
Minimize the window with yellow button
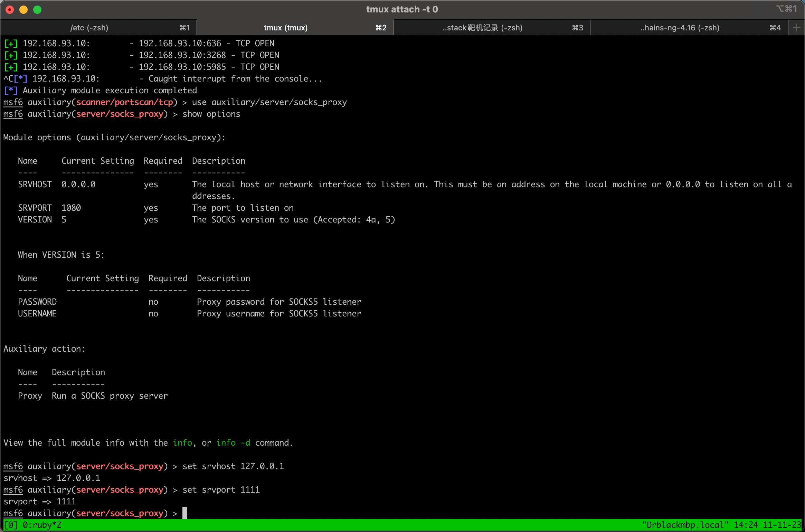[23, 10]
